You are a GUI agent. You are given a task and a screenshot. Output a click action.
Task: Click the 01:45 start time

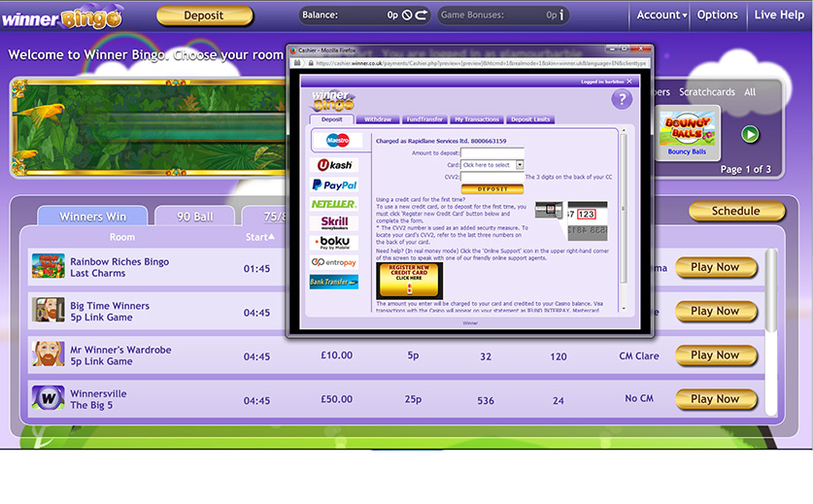pyautogui.click(x=256, y=269)
